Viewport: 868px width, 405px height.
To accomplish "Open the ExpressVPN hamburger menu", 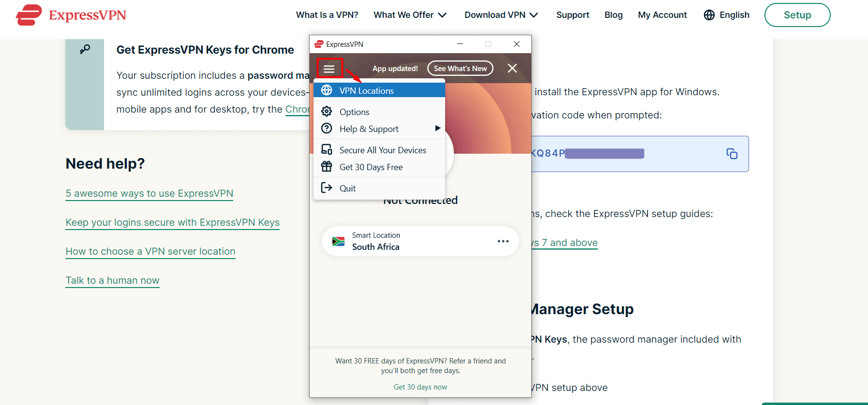I will click(329, 69).
